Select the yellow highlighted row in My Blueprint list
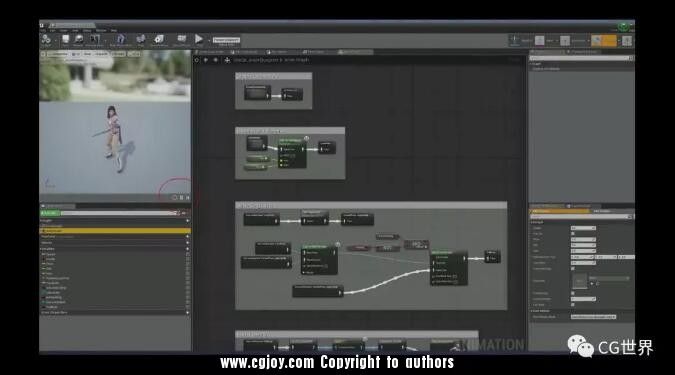 (115, 231)
